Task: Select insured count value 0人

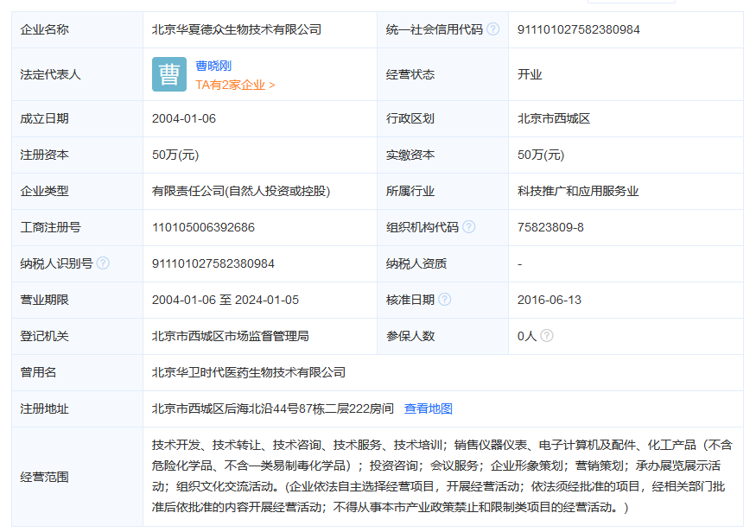Action: point(527,336)
